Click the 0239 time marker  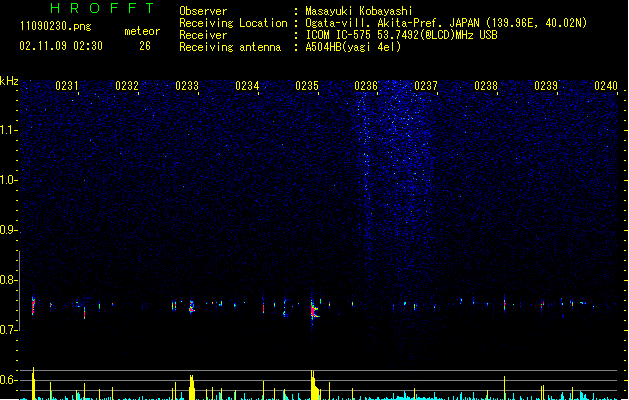pos(546,86)
